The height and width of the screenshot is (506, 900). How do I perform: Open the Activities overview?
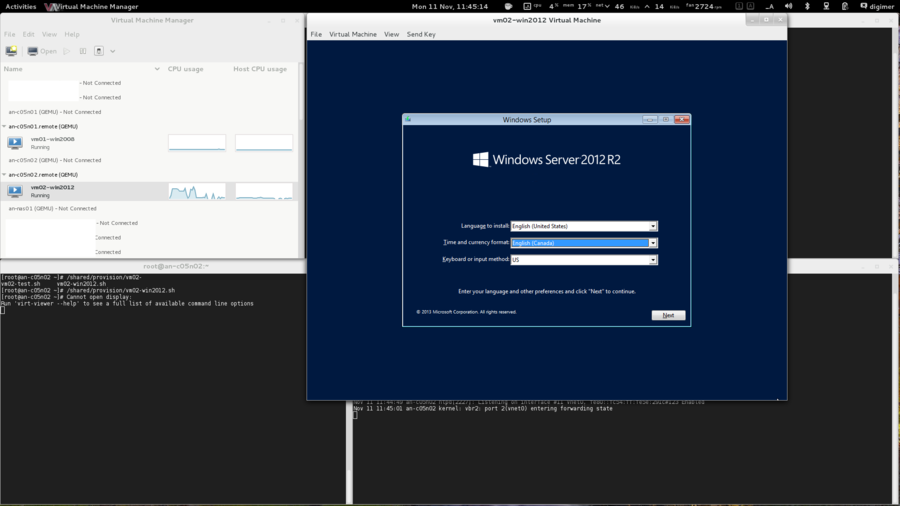pyautogui.click(x=21, y=6)
